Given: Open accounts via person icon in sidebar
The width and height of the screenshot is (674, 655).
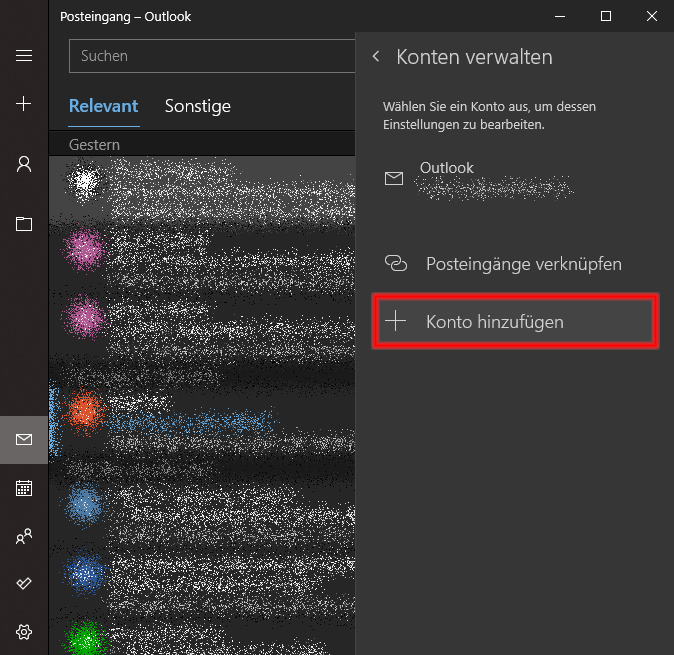Looking at the screenshot, I should pos(24,164).
